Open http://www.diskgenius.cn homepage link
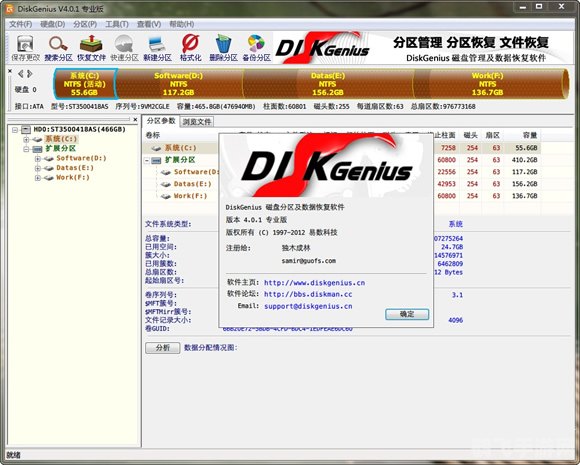The image size is (580, 465). 314,283
